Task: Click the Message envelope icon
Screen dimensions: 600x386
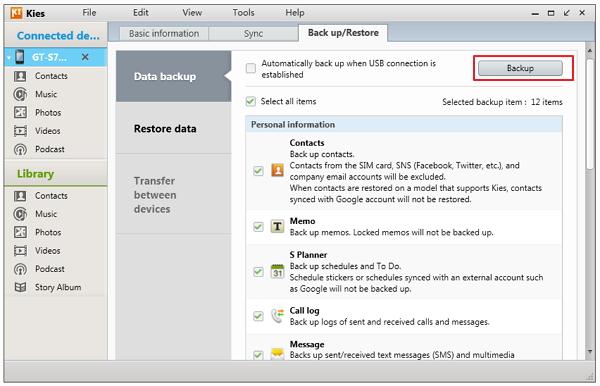Action: pos(277,354)
